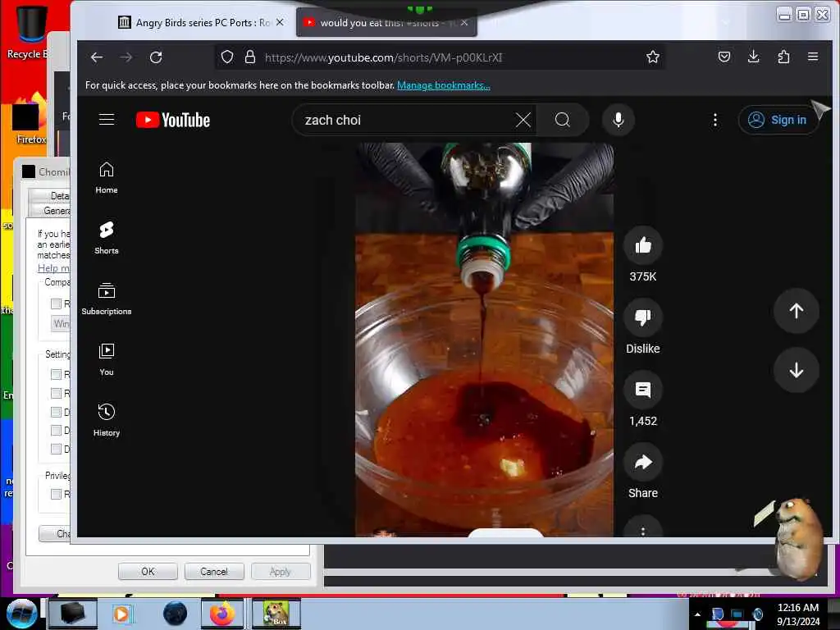The height and width of the screenshot is (630, 840).
Task: Open tracking protection shield icon
Action: coord(227,57)
